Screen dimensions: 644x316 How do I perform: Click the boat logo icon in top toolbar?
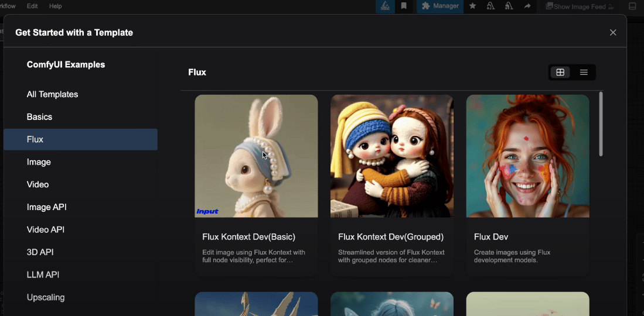click(x=385, y=6)
